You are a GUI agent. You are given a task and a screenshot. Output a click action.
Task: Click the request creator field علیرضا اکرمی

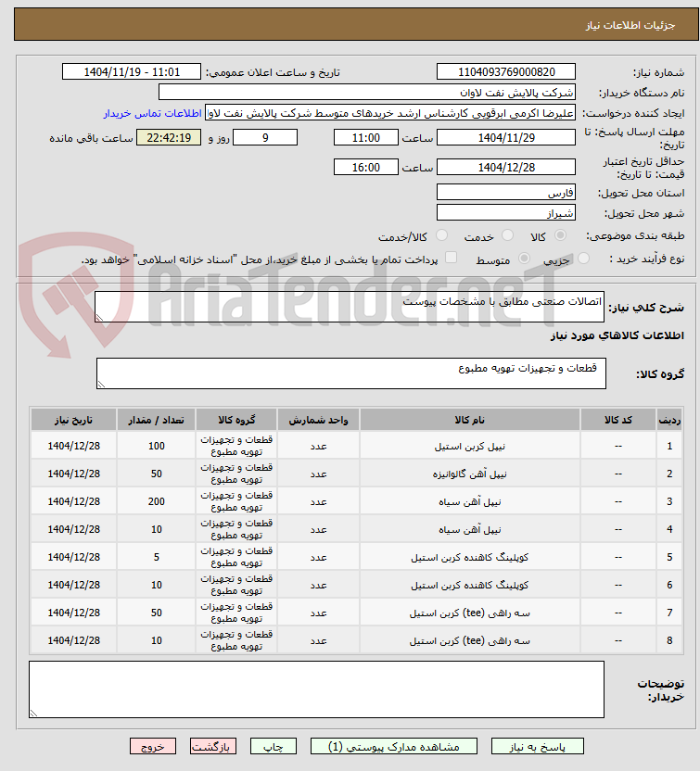389,113
